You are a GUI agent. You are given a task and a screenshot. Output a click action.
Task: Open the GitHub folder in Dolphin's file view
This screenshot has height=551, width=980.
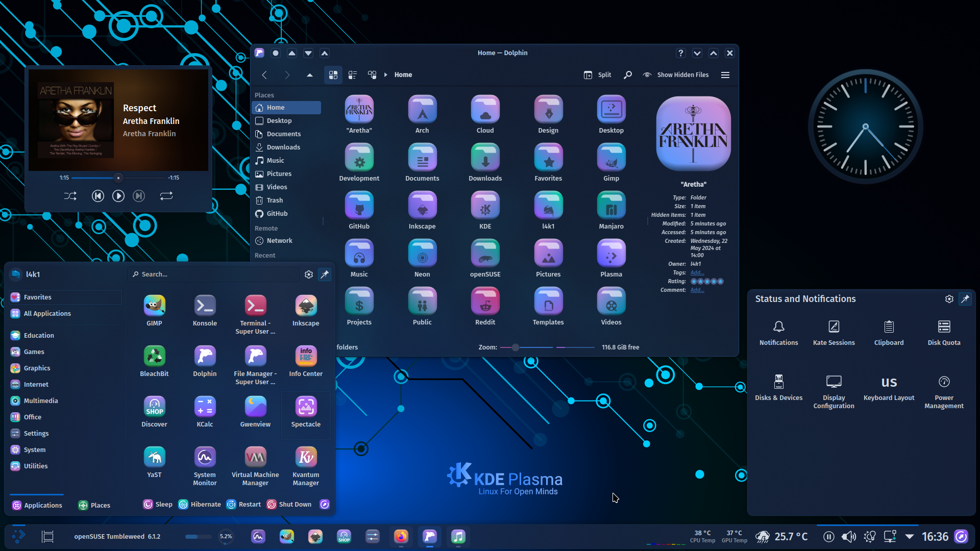pyautogui.click(x=359, y=211)
